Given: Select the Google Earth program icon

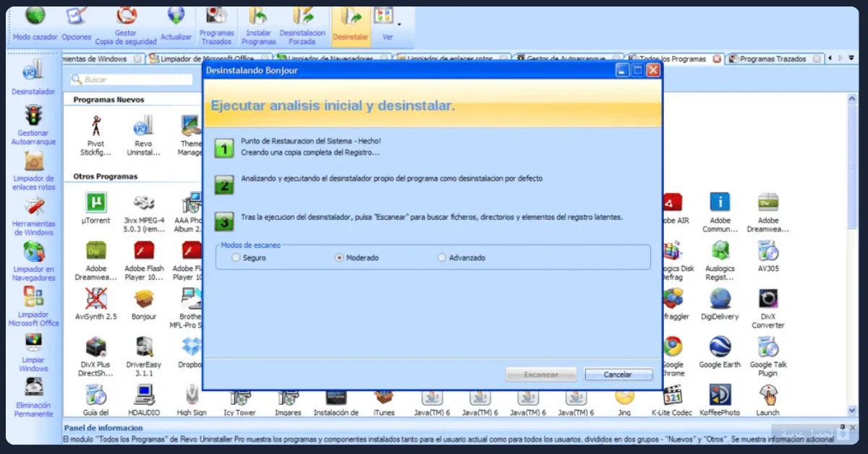Looking at the screenshot, I should (x=720, y=352).
